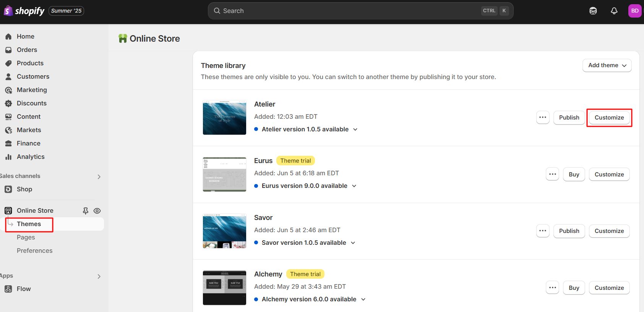The image size is (644, 312).
Task: Open the Sidekick assistant icon
Action: pos(593,11)
